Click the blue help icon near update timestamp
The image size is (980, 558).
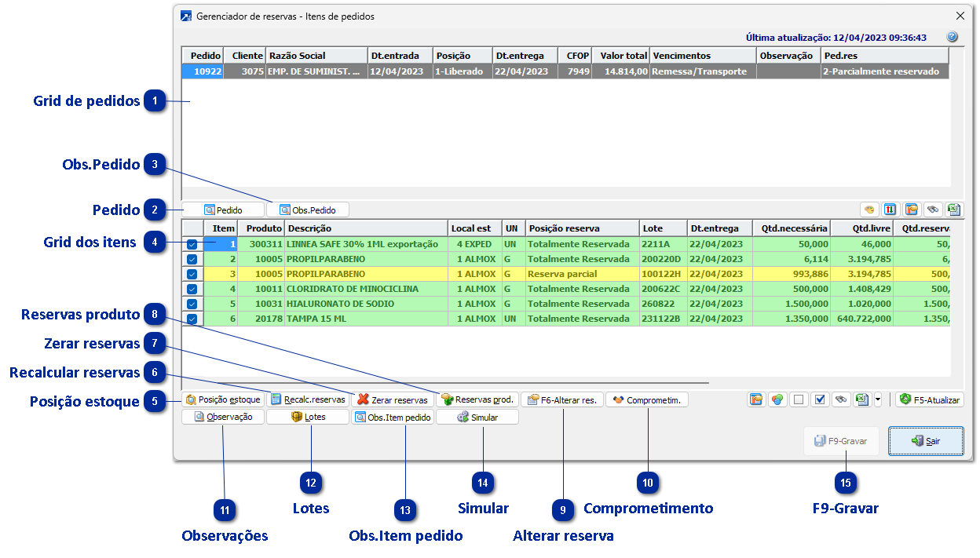[x=952, y=37]
